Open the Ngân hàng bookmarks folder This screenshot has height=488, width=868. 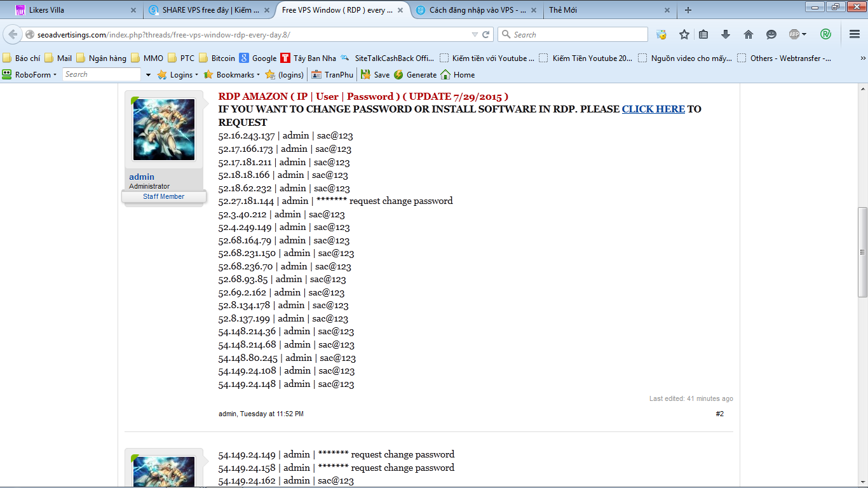pyautogui.click(x=102, y=58)
